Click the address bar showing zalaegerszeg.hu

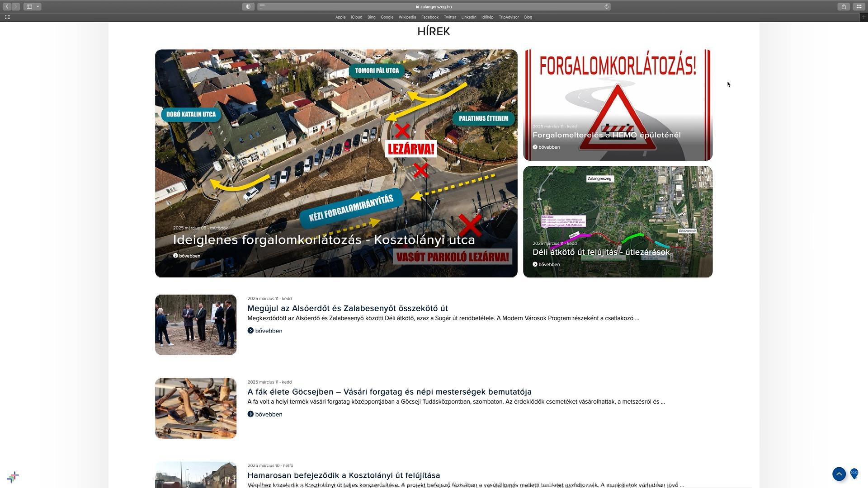(x=433, y=6)
